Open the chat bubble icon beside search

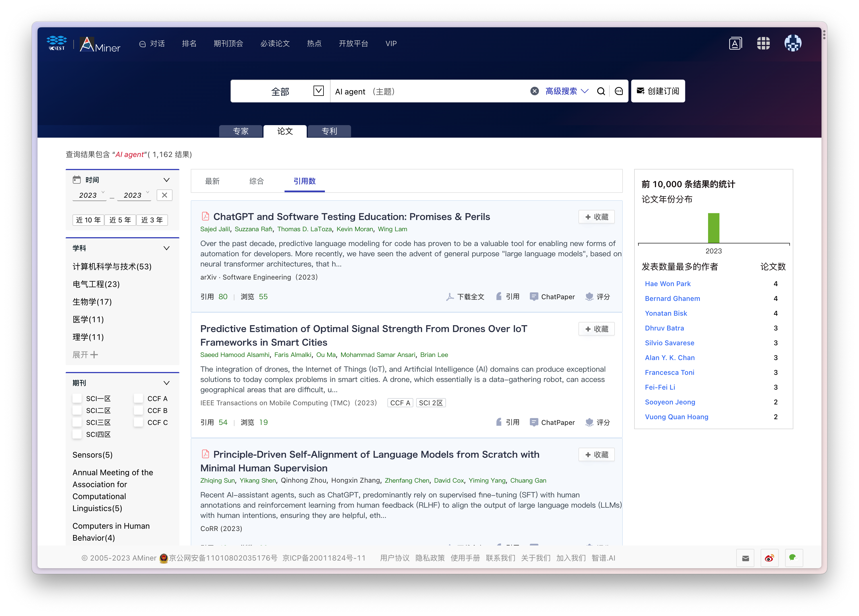point(619,91)
